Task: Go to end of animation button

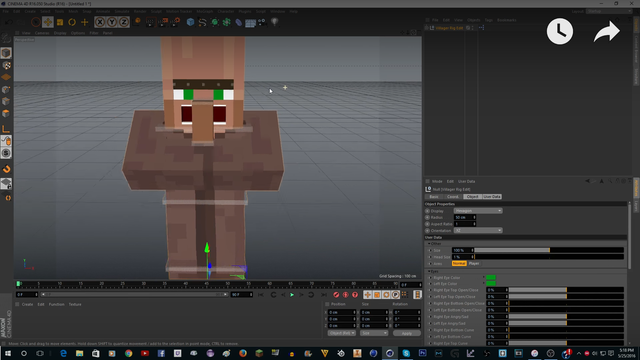Action: click(323, 295)
